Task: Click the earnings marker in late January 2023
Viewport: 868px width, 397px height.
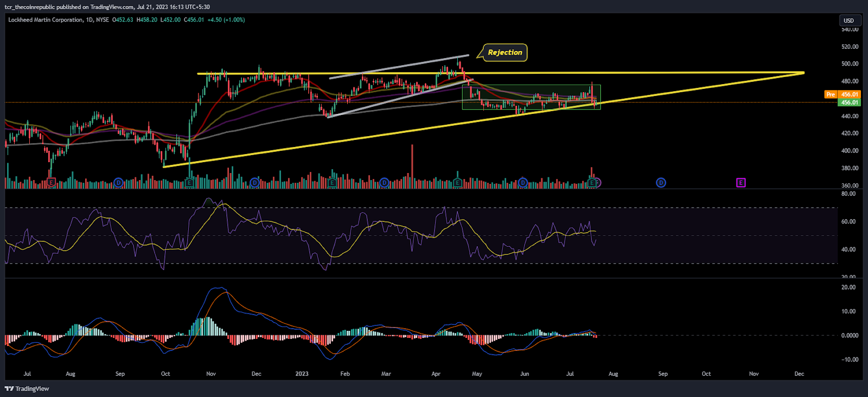Action: (x=331, y=183)
